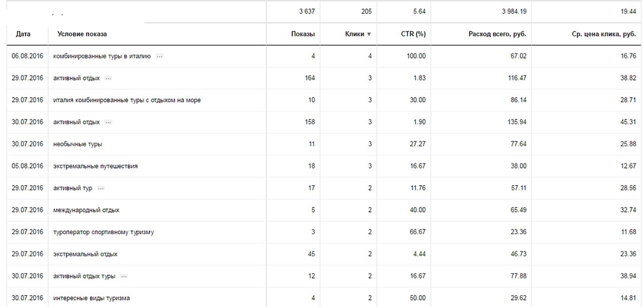The height and width of the screenshot is (307, 644).
Task: Open ellipsis beside 'активный отдых' with 164 impressions
Action: coord(108,78)
